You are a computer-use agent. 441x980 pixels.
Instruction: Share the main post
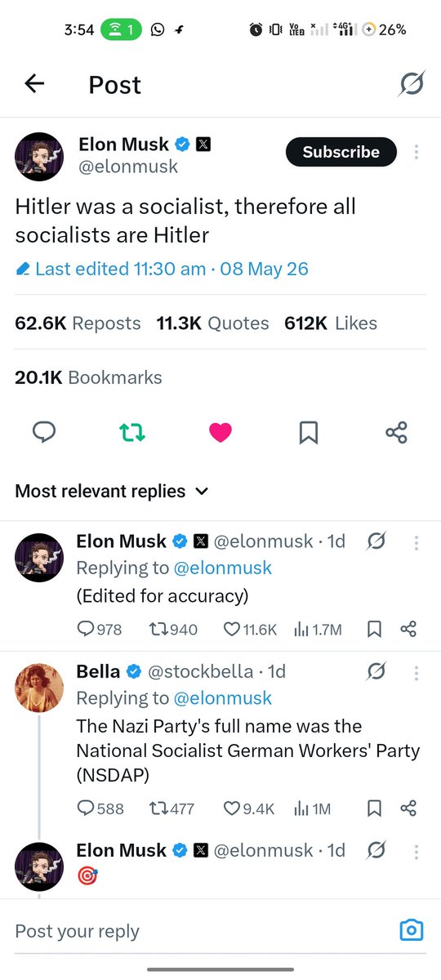click(396, 433)
